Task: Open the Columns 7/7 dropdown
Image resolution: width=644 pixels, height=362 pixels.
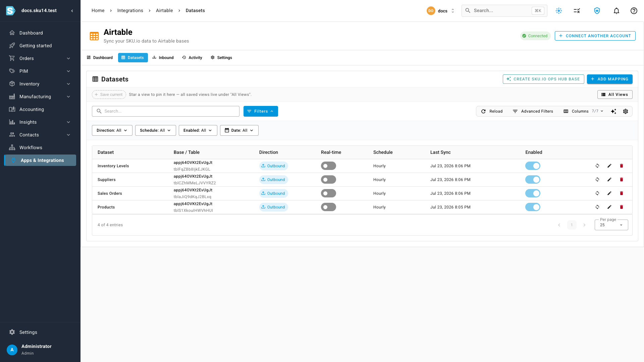Action: [583, 111]
